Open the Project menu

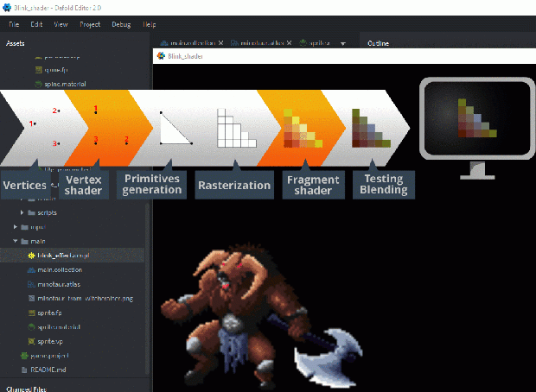click(90, 24)
